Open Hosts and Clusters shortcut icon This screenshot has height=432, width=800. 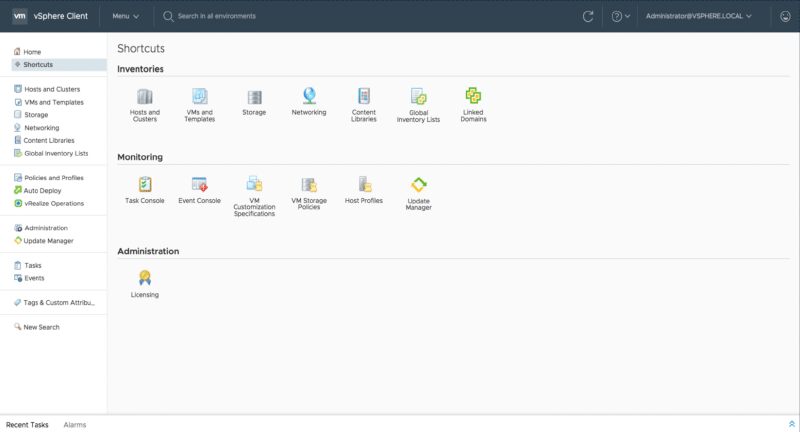click(145, 96)
